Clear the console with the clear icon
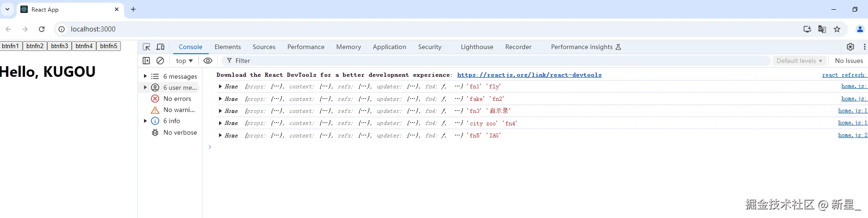This screenshot has height=218, width=868. click(160, 61)
